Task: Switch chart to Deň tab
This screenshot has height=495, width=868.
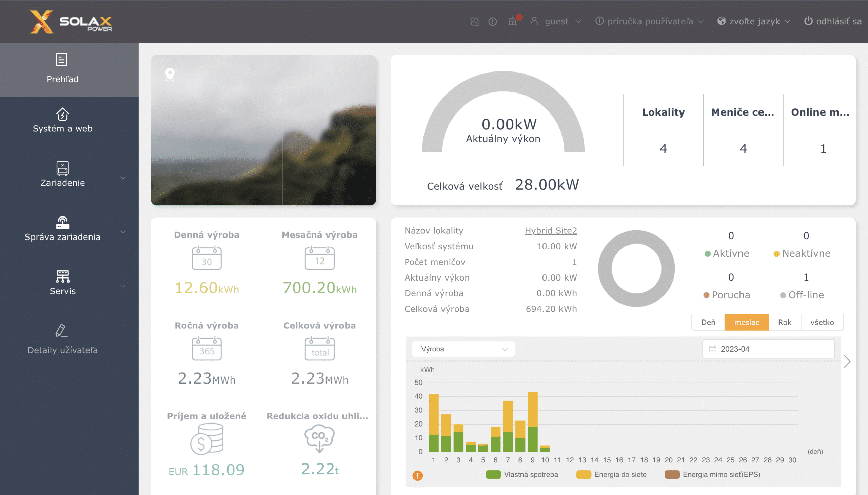Action: coord(708,322)
